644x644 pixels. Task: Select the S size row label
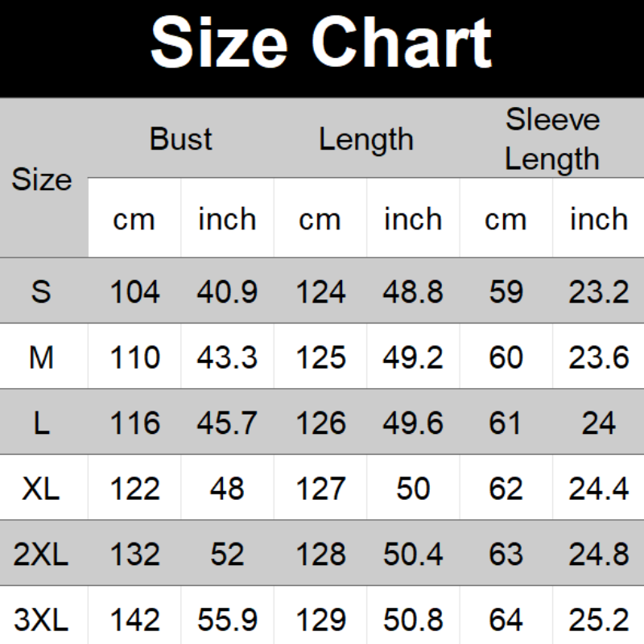coord(42,291)
